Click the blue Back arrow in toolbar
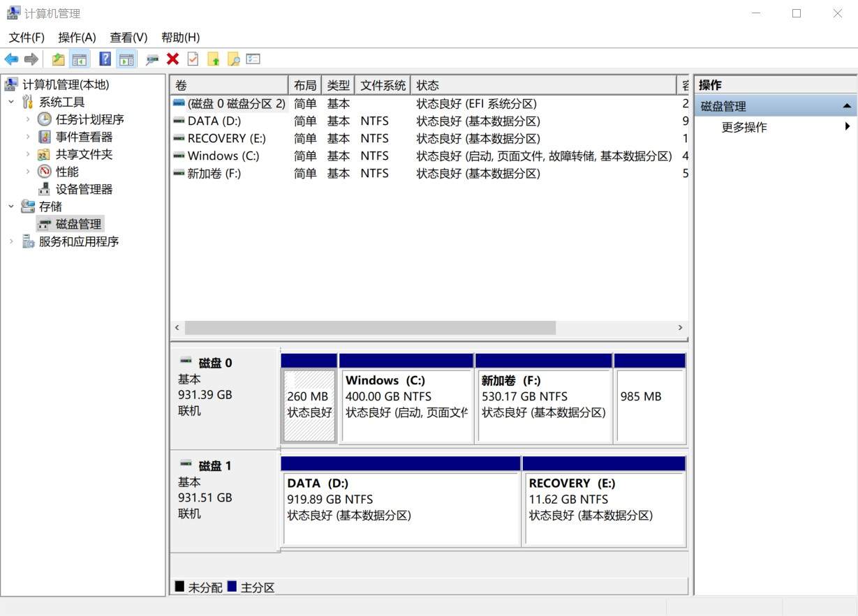This screenshot has height=616, width=858. tap(11, 59)
